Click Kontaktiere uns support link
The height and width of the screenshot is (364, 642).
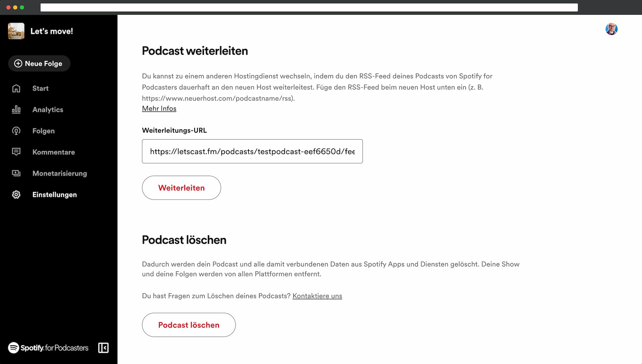pos(317,296)
